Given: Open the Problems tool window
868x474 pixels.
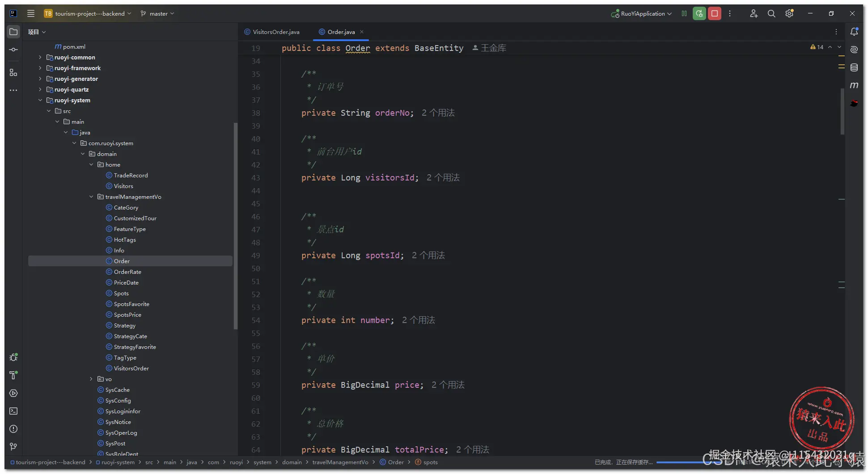Looking at the screenshot, I should (x=13, y=429).
